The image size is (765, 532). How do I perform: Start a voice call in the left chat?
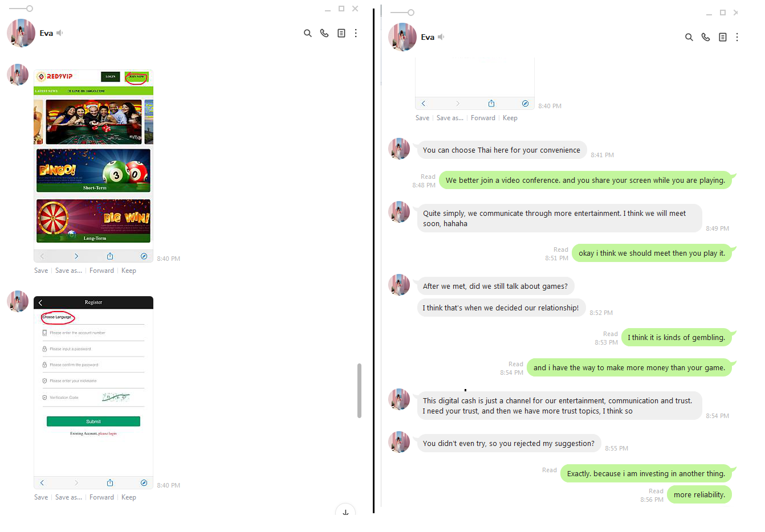click(324, 33)
